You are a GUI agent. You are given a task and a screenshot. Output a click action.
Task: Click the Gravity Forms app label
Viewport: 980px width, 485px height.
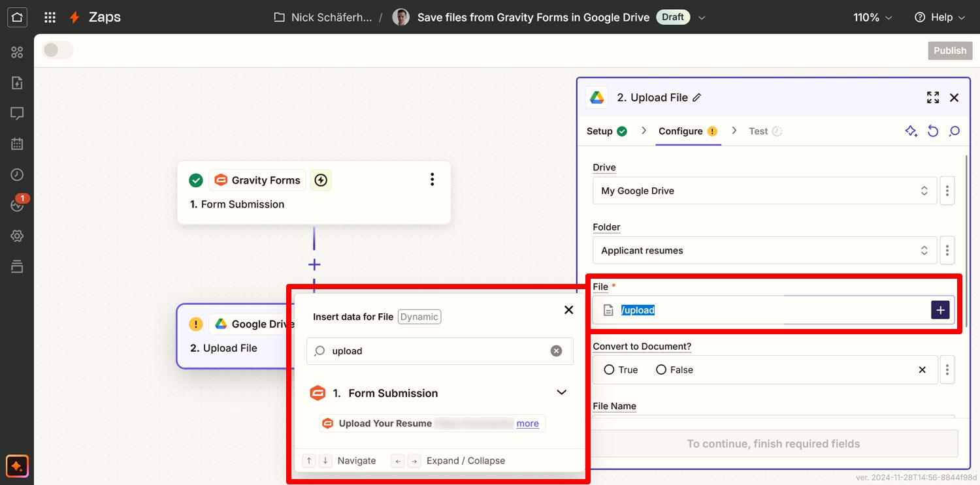[257, 180]
